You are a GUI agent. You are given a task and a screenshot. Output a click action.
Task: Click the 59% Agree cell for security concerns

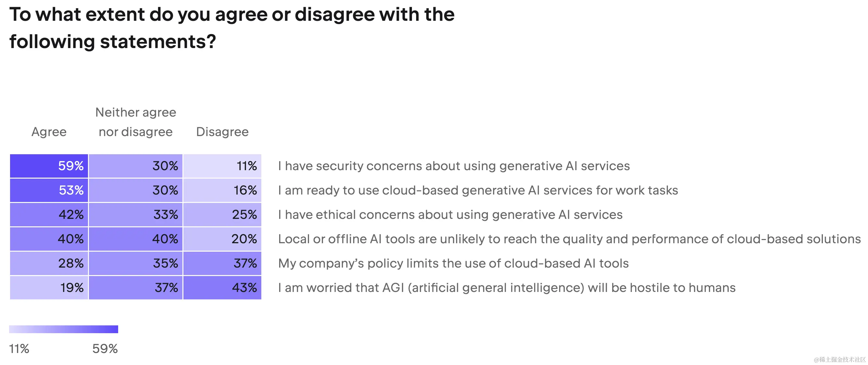pyautogui.click(x=49, y=166)
